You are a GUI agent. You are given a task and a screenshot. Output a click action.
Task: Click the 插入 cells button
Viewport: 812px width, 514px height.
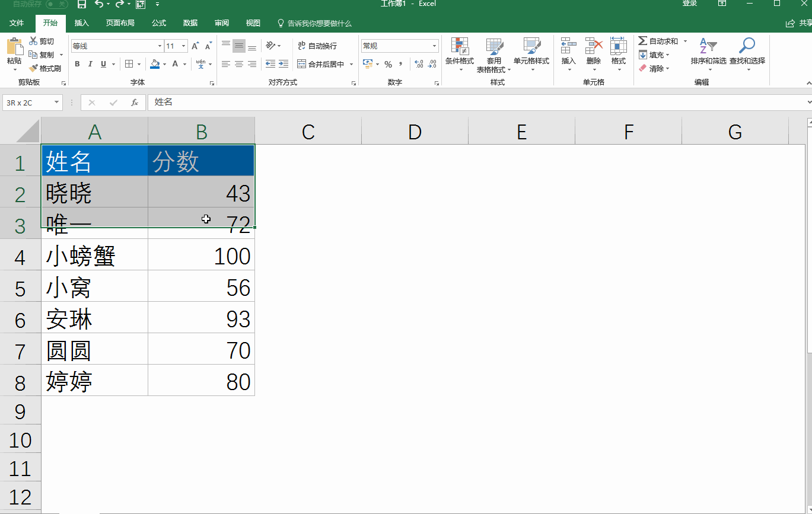click(x=569, y=53)
